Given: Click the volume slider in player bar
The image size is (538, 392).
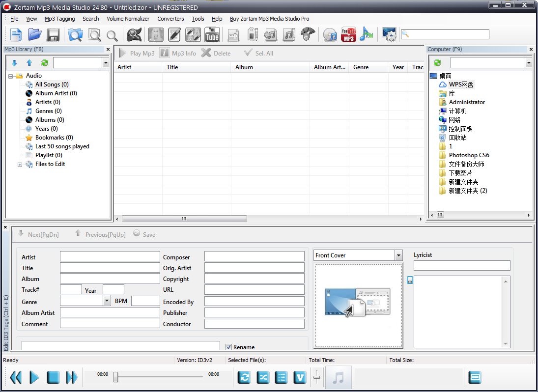Looking at the screenshot, I should pos(317,377).
